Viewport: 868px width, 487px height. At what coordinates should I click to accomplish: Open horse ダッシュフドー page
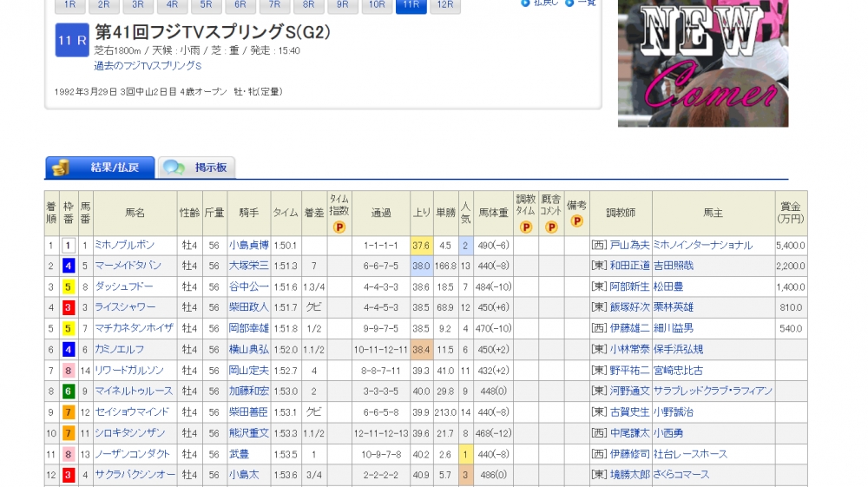click(x=123, y=286)
